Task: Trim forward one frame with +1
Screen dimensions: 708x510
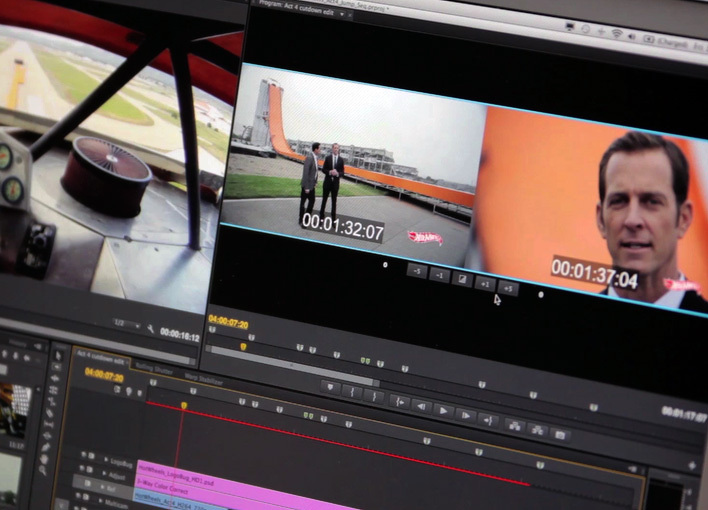Action: pyautogui.click(x=485, y=284)
